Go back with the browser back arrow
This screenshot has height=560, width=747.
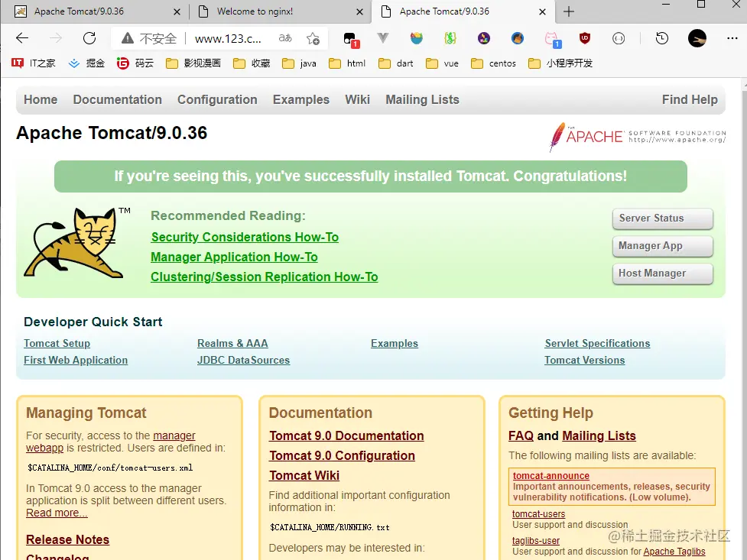[22, 38]
